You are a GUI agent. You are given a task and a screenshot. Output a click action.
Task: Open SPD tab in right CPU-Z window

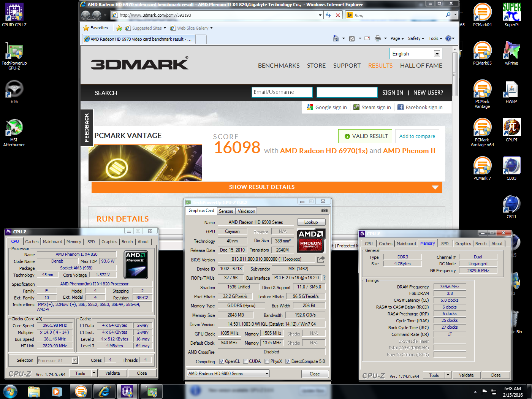pos(445,244)
